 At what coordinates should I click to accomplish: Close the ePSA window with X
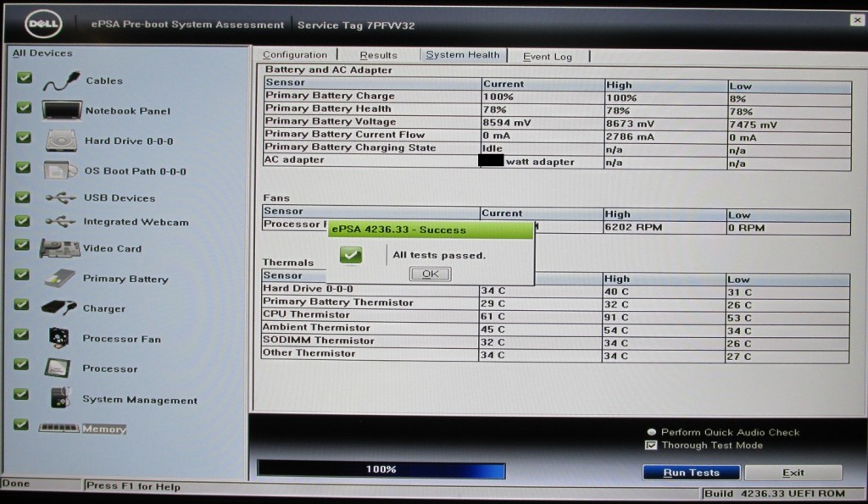click(858, 20)
